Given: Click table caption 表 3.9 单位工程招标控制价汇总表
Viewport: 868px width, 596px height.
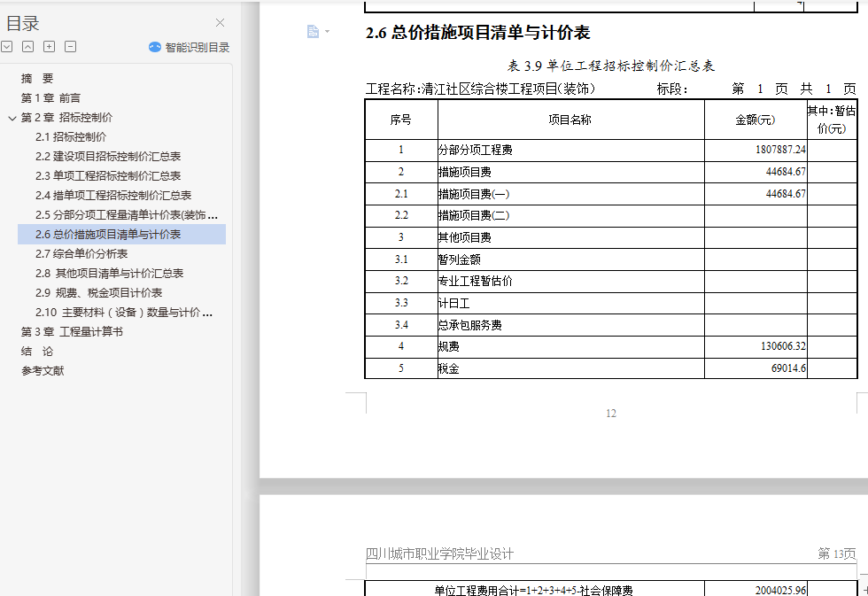Looking at the screenshot, I should tap(611, 66).
